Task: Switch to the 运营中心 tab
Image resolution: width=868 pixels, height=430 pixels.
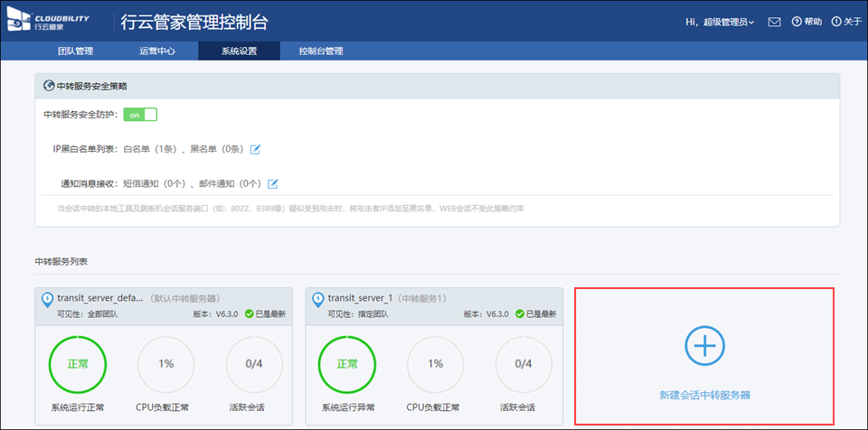Action: click(x=157, y=51)
